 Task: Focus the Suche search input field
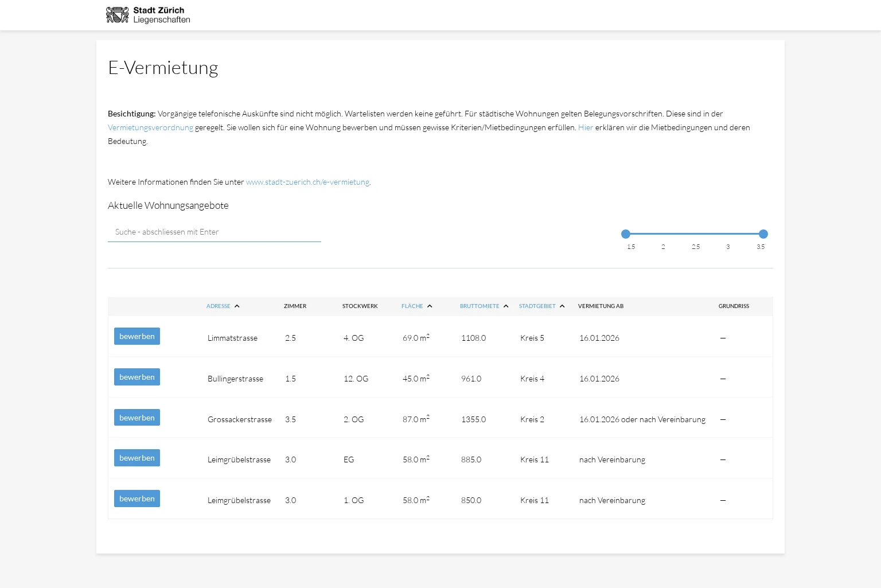click(214, 232)
